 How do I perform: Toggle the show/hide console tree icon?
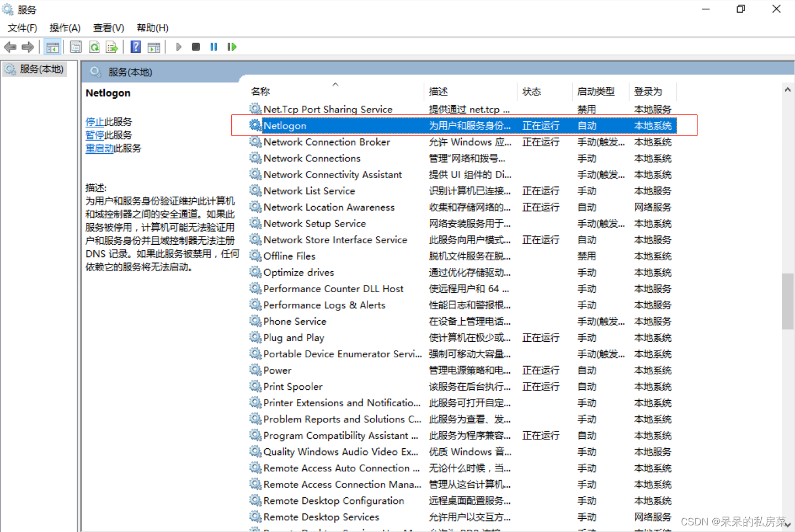[52, 47]
